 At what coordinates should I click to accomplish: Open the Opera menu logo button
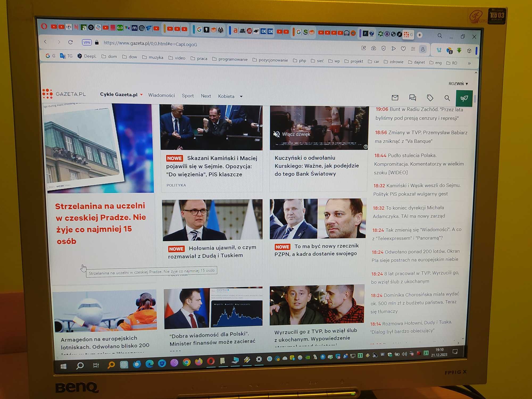(x=44, y=26)
